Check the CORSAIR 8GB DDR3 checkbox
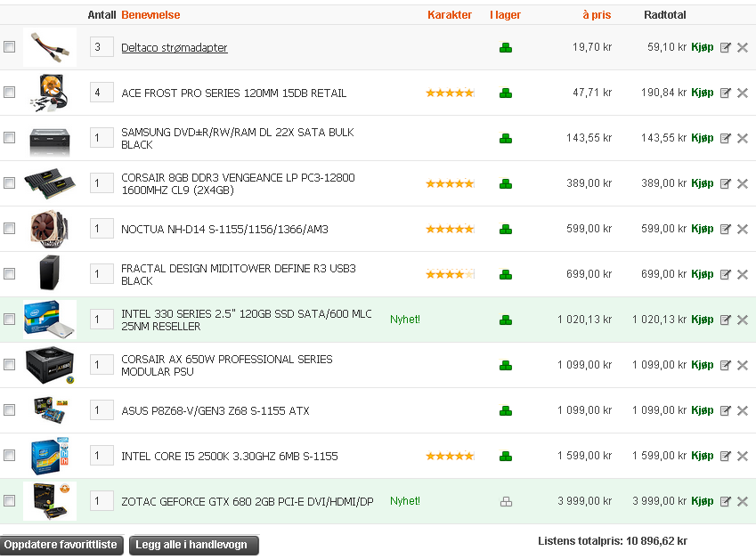This screenshot has width=756, height=559. pos(9,182)
